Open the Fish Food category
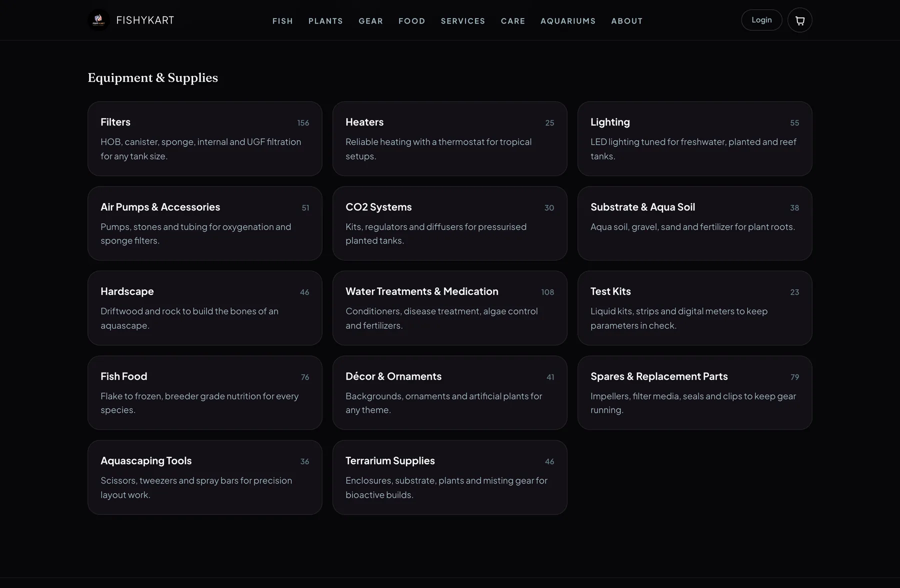The height and width of the screenshot is (588, 900). (x=205, y=392)
